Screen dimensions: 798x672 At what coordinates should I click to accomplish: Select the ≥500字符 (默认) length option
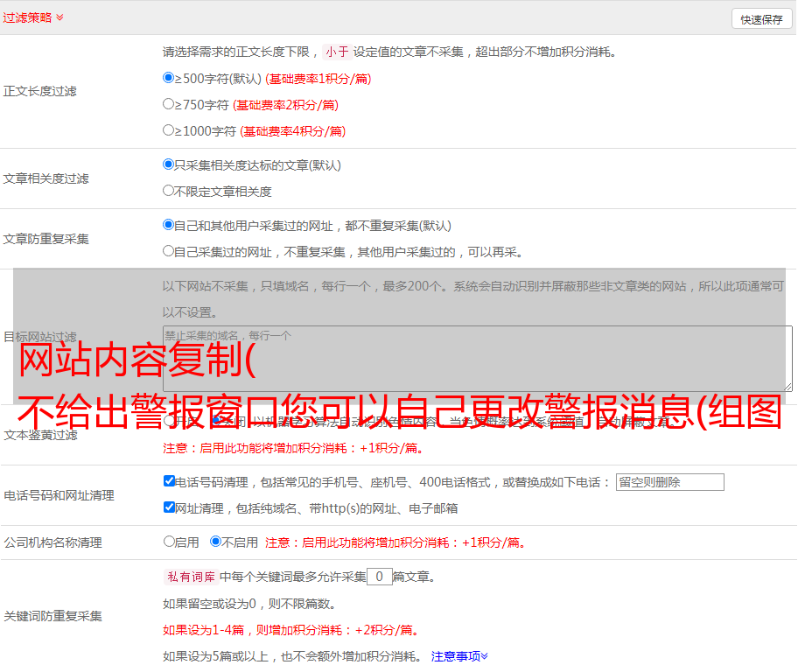168,78
